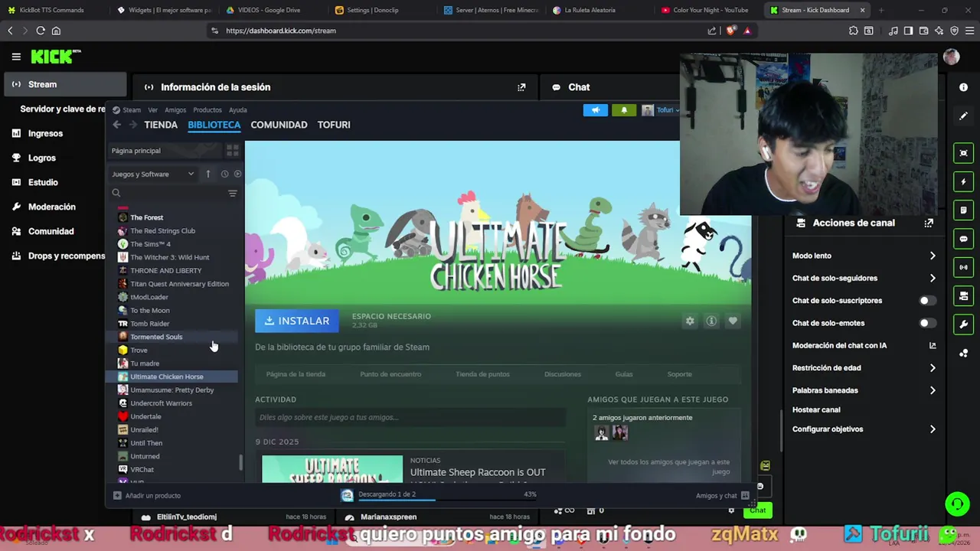Reload the browser page
980x551 pixels.
41,31
